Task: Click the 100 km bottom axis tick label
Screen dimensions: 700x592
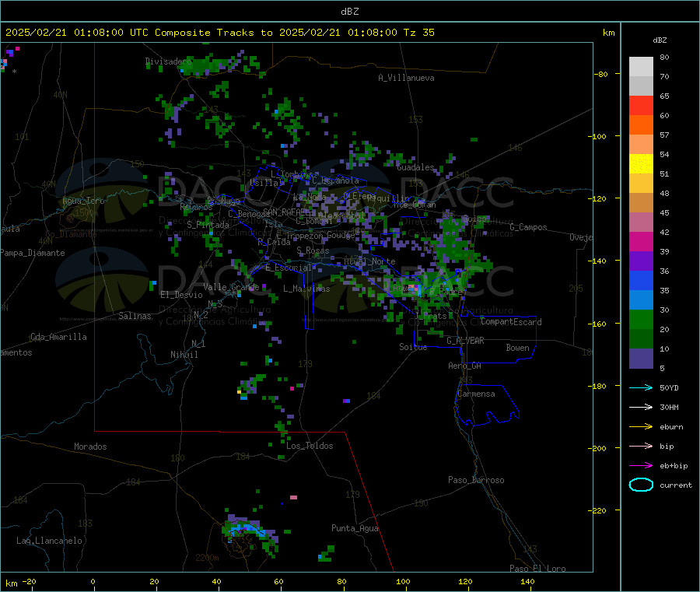Action: [x=403, y=581]
